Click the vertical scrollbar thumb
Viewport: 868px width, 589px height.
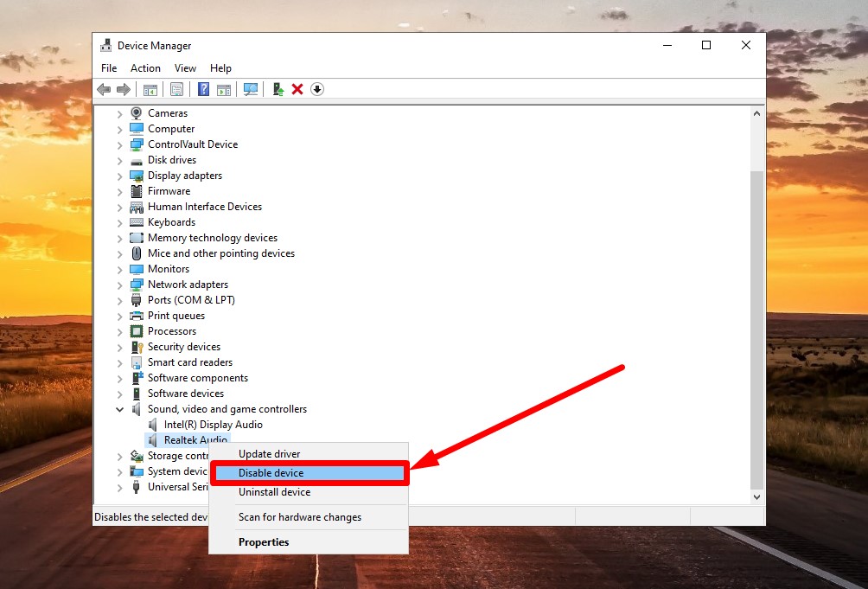click(x=756, y=330)
